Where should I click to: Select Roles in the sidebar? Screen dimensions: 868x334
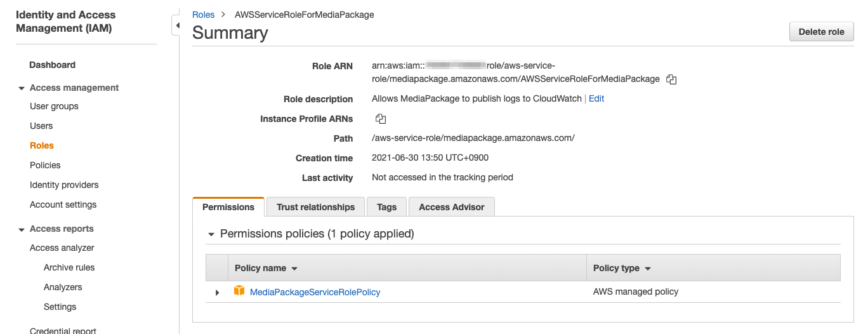(x=42, y=145)
